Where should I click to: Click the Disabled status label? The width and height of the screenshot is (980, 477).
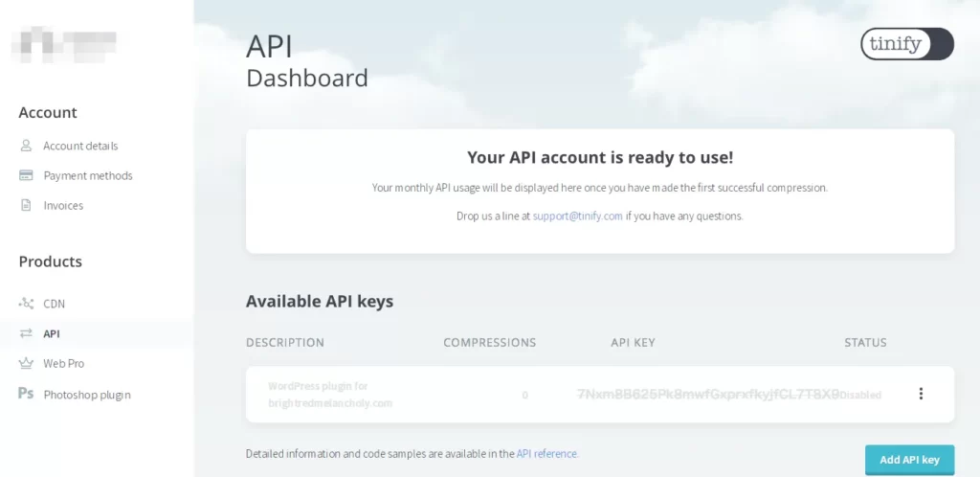(x=860, y=395)
